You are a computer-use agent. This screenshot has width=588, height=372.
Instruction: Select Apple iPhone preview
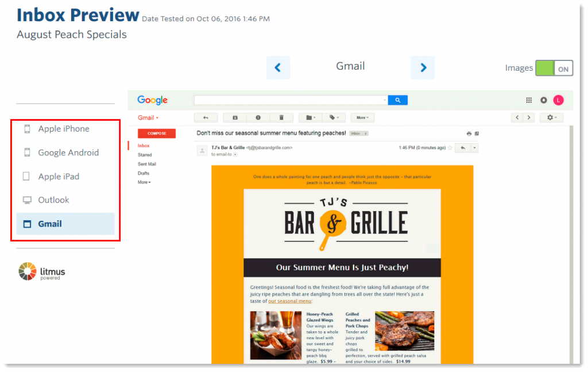pos(65,129)
